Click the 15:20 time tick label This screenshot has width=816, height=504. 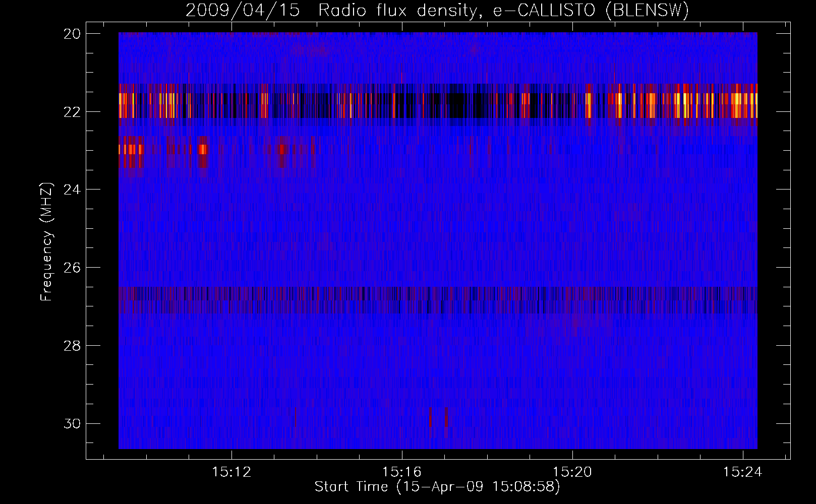572,472
